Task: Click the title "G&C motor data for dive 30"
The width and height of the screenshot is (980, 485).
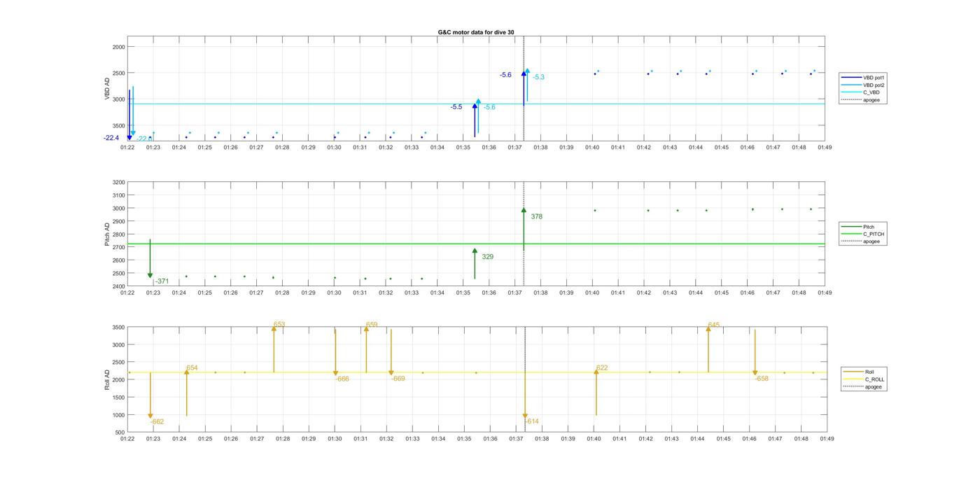Action: coord(476,32)
